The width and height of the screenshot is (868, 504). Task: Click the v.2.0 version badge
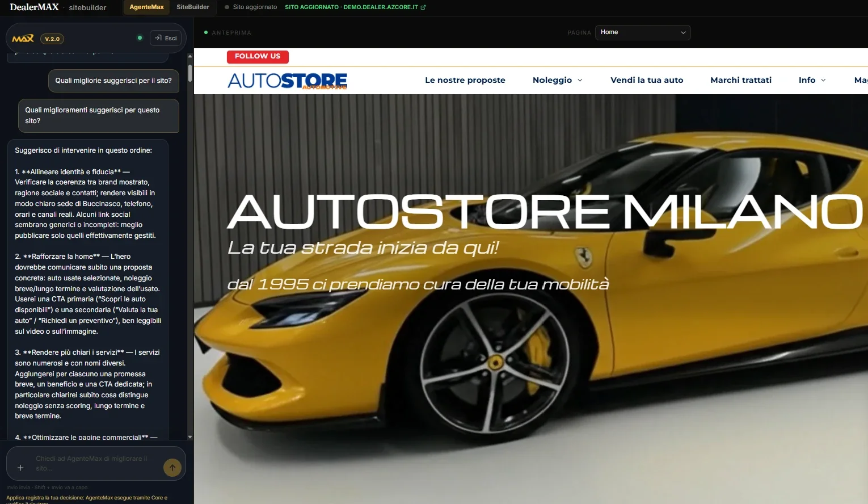(52, 39)
